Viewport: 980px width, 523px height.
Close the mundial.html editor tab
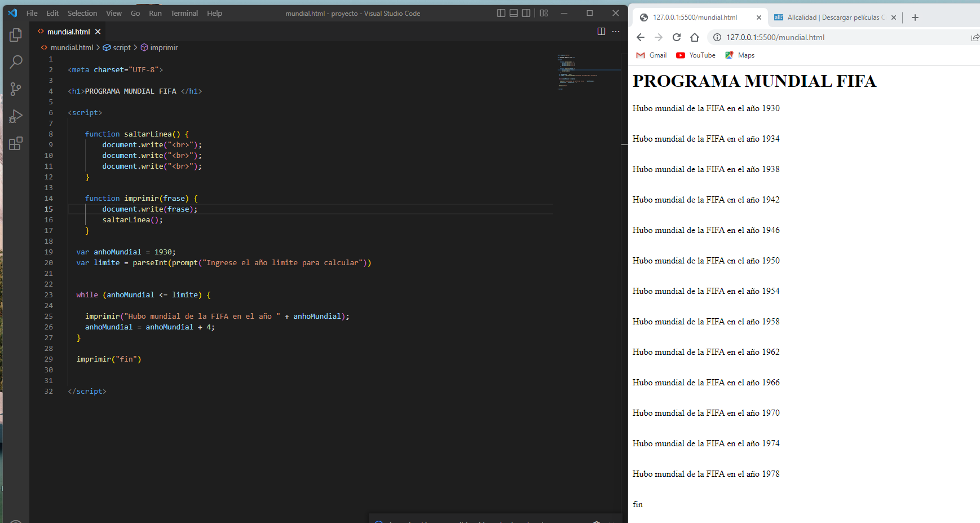point(98,32)
